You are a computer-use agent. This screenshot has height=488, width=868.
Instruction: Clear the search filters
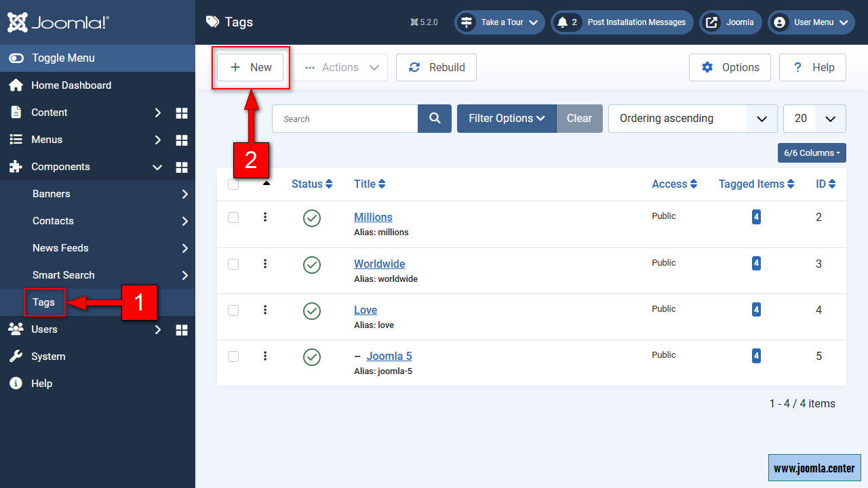pos(580,119)
